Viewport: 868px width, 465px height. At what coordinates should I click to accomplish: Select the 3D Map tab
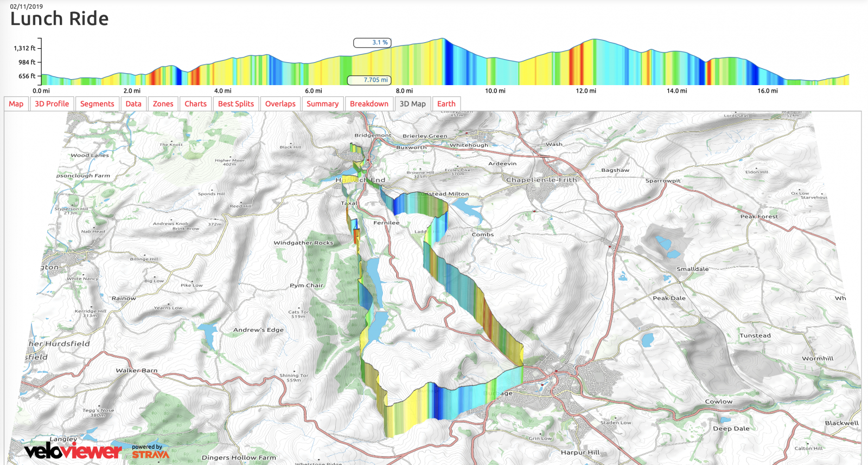pos(413,104)
